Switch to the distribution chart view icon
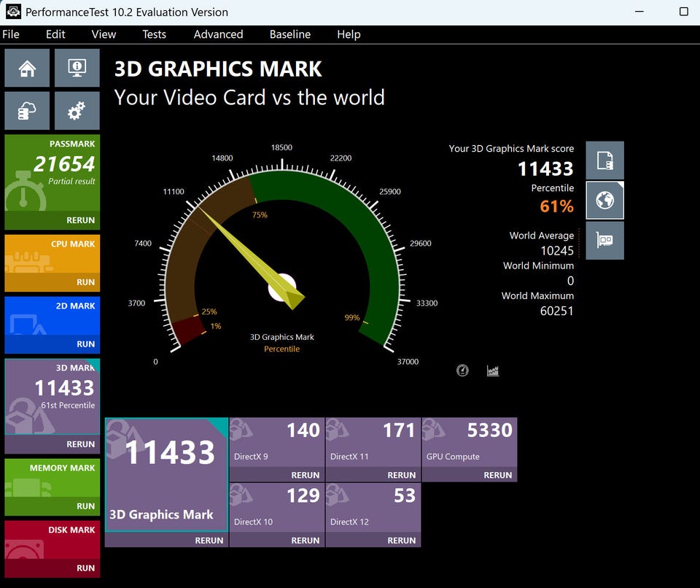This screenshot has width=700, height=588. [493, 371]
